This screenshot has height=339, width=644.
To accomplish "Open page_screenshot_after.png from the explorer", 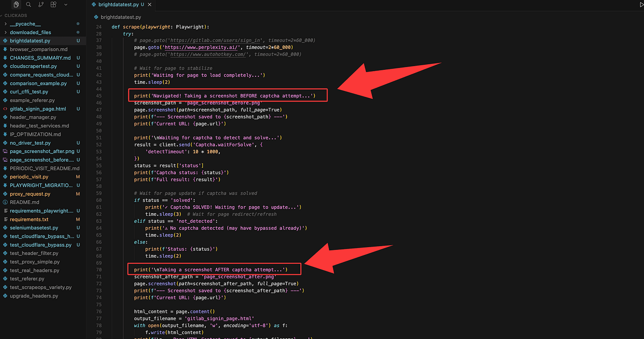I will pyautogui.click(x=42, y=151).
